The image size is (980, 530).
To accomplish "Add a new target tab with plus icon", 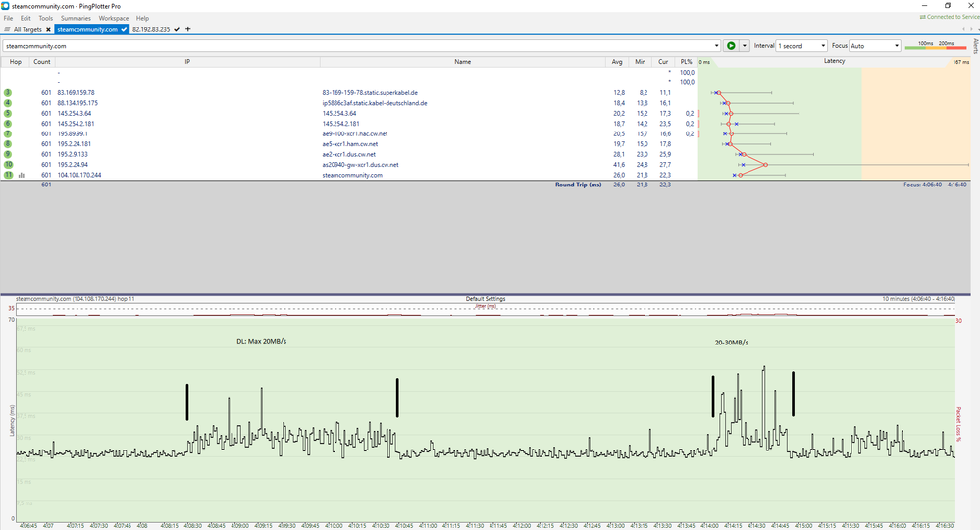I will [188, 29].
